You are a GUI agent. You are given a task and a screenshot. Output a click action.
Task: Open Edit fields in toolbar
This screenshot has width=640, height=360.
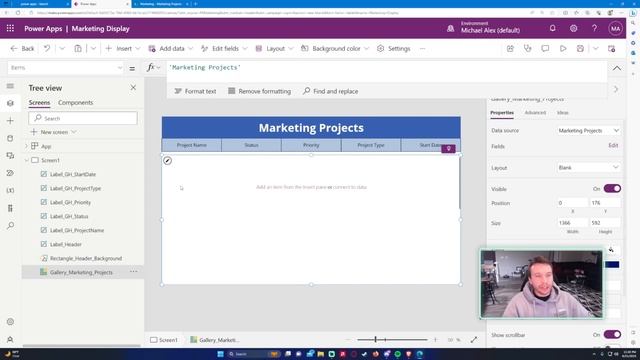click(224, 49)
